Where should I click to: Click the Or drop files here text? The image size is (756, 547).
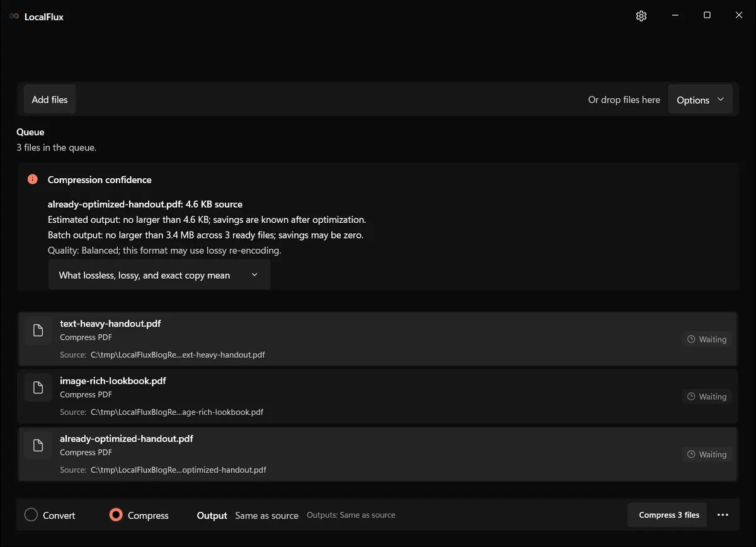click(x=624, y=99)
